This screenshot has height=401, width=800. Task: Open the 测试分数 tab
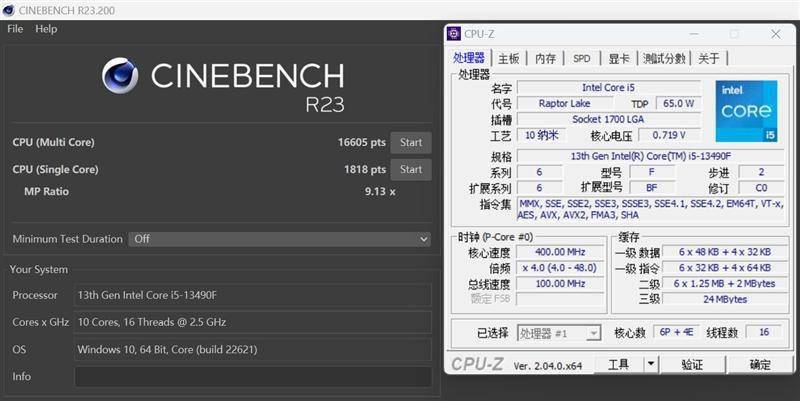click(664, 59)
